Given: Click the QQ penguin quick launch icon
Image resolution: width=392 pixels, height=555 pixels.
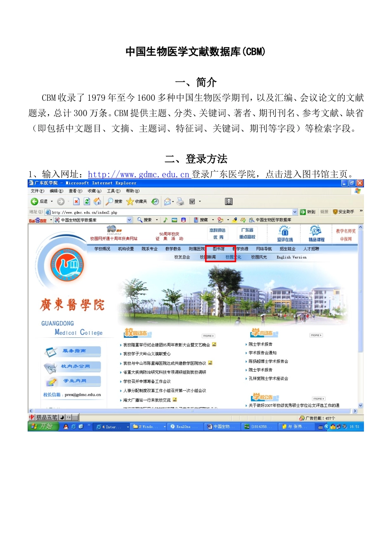Looking at the screenshot, I should [x=66, y=427].
